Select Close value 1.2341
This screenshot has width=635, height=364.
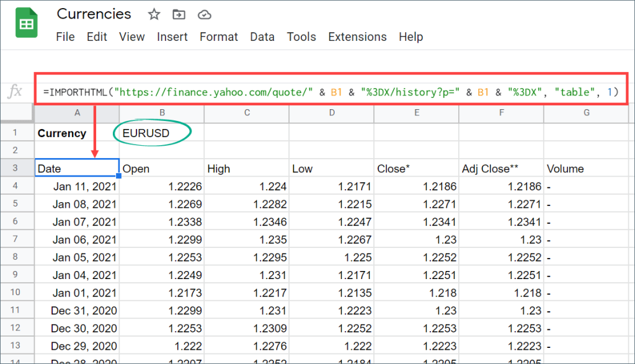pos(416,221)
